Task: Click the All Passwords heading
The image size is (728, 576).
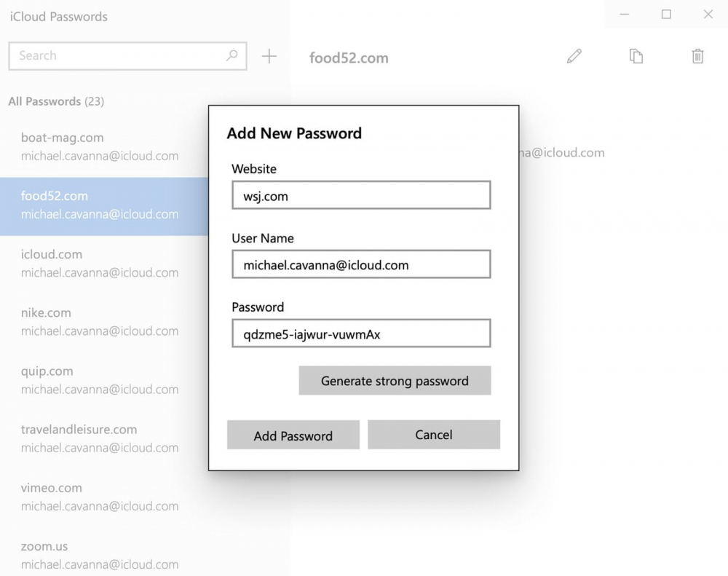Action: click(x=55, y=101)
